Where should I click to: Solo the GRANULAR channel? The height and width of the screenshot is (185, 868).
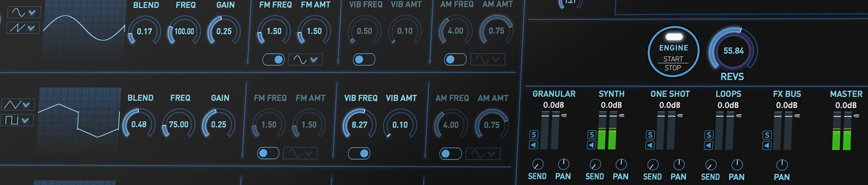(x=534, y=134)
